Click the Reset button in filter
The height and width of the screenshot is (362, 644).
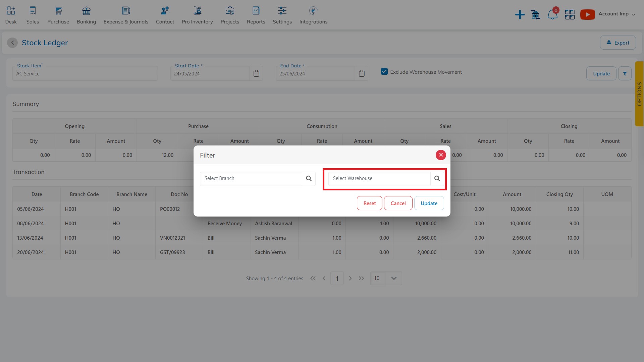point(369,203)
